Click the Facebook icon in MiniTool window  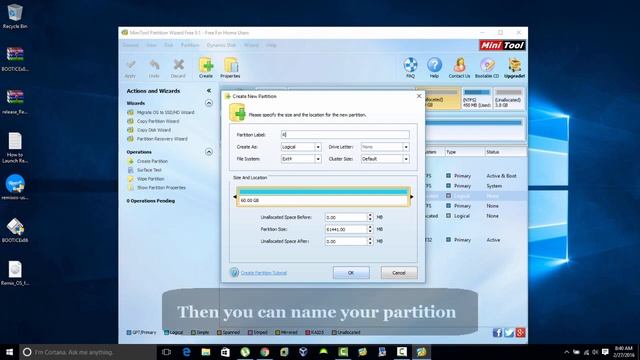pos(497,333)
